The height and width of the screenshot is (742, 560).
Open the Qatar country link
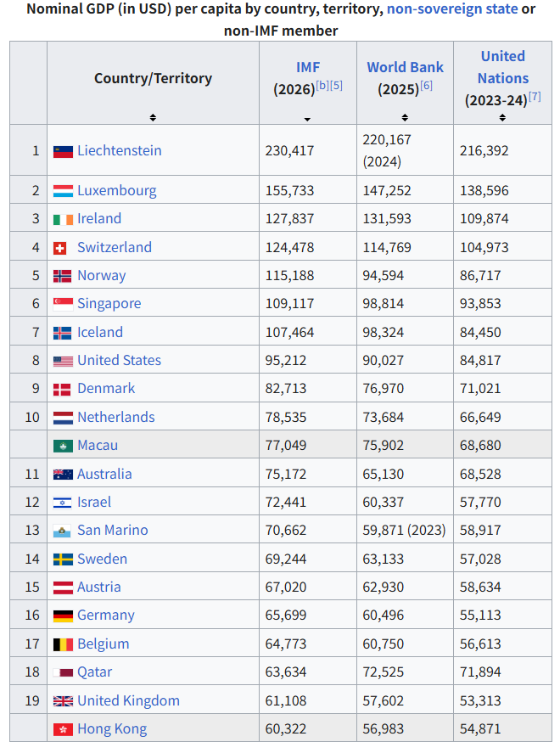tap(94, 672)
